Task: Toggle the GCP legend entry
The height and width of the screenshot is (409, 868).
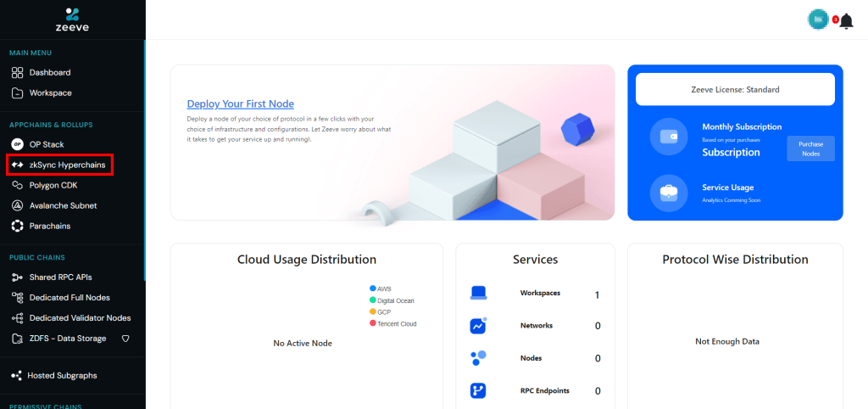Action: 381,312
